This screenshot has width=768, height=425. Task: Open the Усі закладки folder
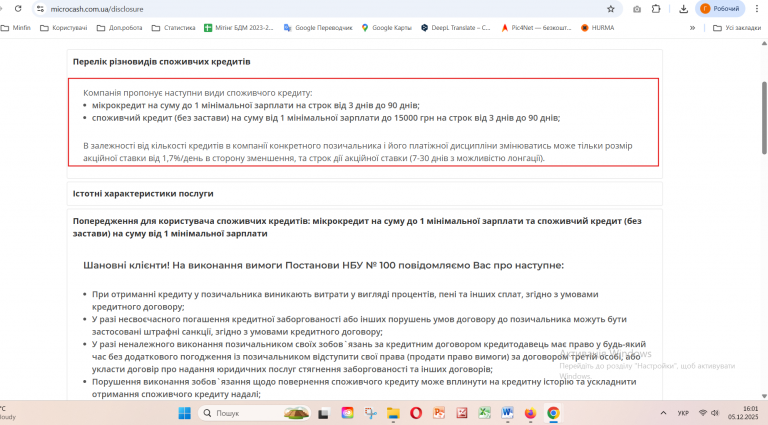point(737,28)
